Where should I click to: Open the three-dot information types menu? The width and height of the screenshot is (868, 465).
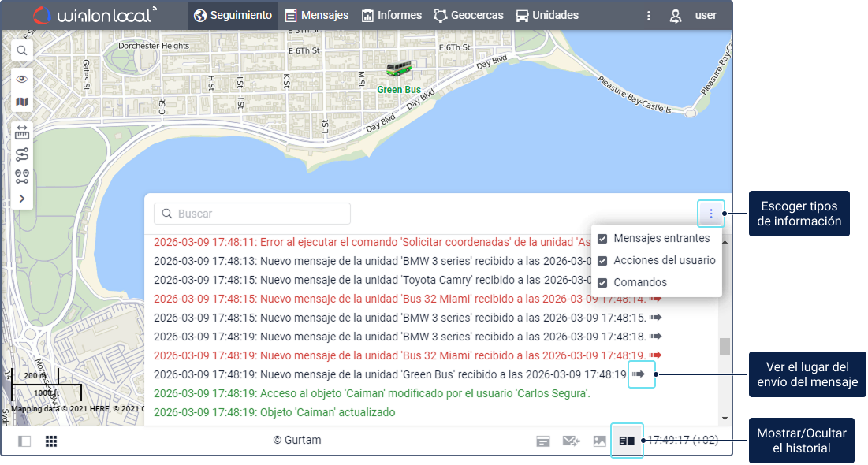[711, 214]
